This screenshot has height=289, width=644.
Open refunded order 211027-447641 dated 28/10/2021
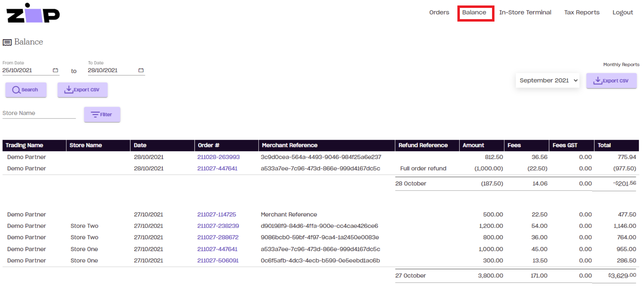[217, 168]
